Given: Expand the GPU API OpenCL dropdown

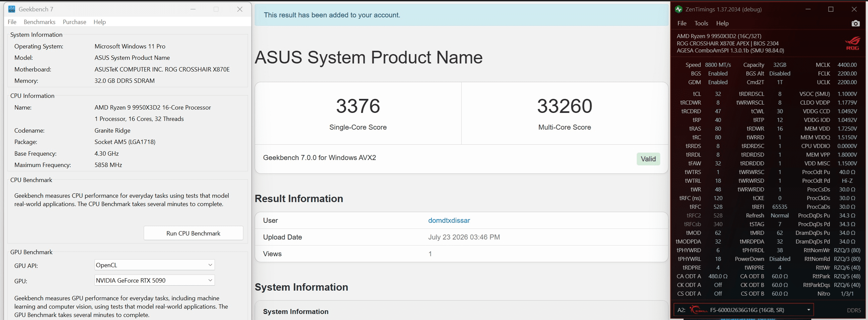Looking at the screenshot, I should pos(155,265).
